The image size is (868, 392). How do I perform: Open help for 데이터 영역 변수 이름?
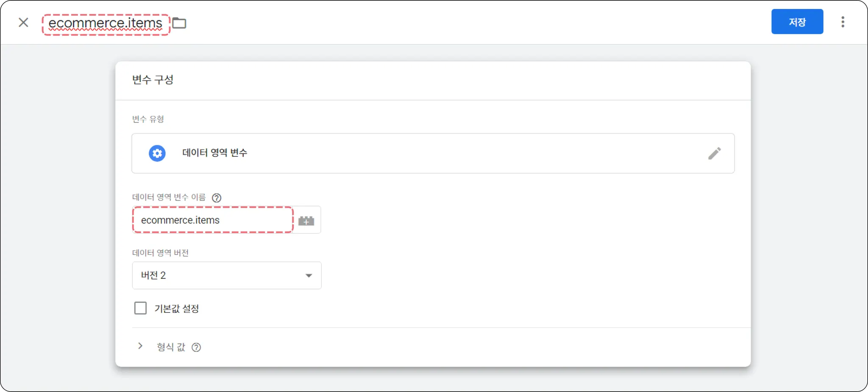pyautogui.click(x=217, y=198)
